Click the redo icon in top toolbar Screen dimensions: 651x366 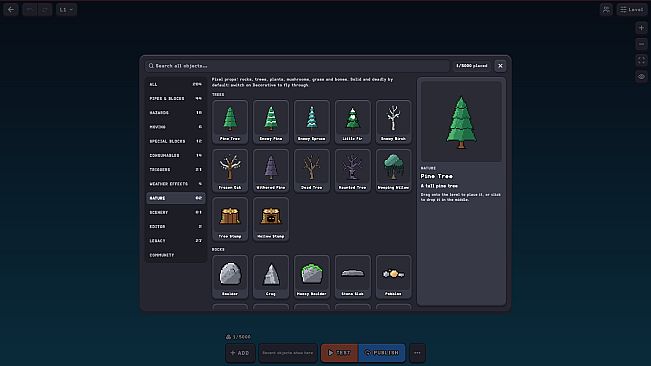click(x=45, y=10)
